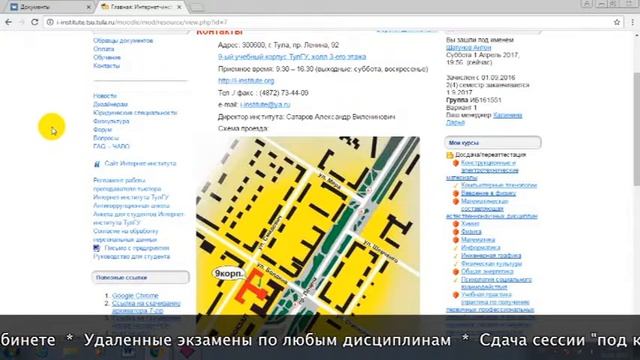View site info icon in address bar
Screen dimensions: 640x360
click(50, 22)
